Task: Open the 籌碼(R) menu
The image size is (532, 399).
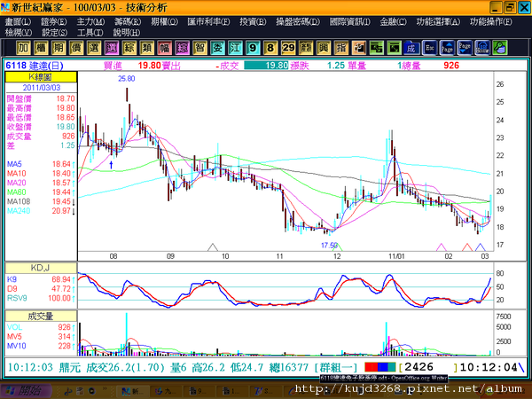Action: 128,21
